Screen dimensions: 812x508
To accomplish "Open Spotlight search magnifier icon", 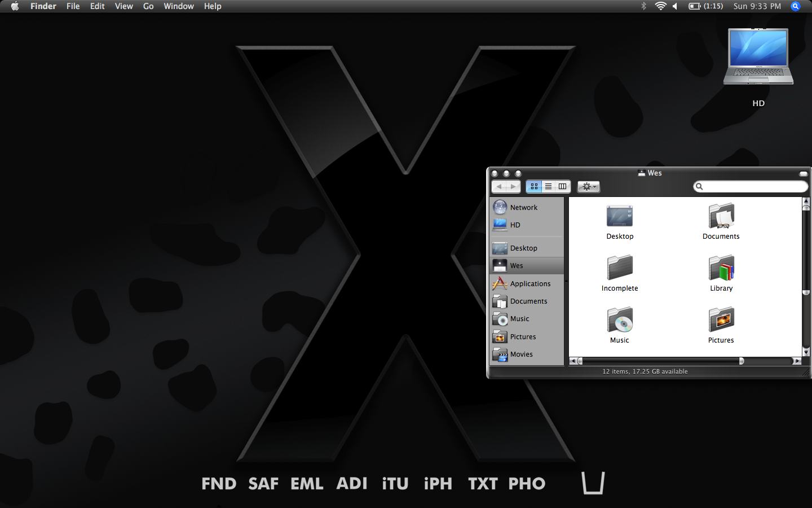I will click(796, 6).
